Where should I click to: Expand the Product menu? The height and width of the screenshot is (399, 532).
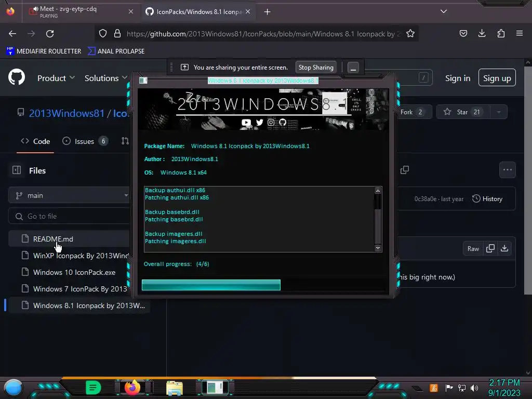point(56,78)
